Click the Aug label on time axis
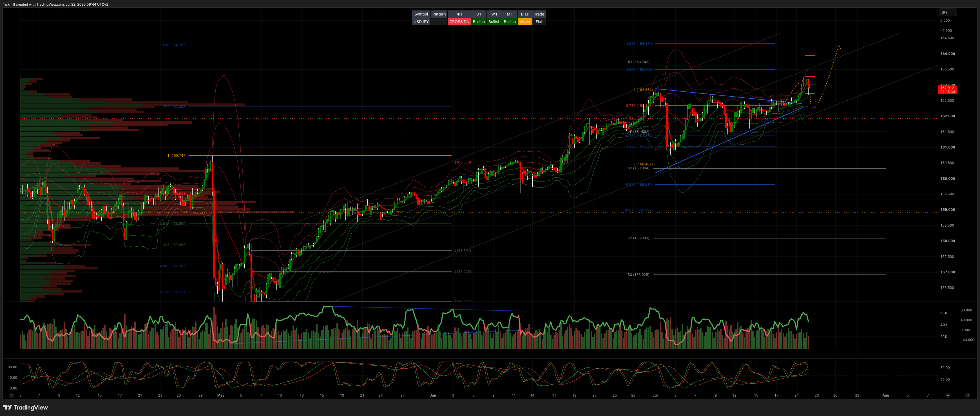Image resolution: width=980 pixels, height=416 pixels. [x=886, y=395]
